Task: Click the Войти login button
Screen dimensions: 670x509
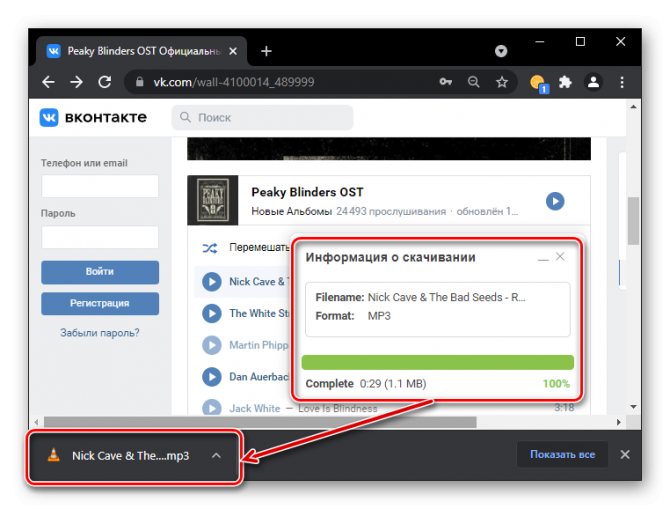Action: 100,272
